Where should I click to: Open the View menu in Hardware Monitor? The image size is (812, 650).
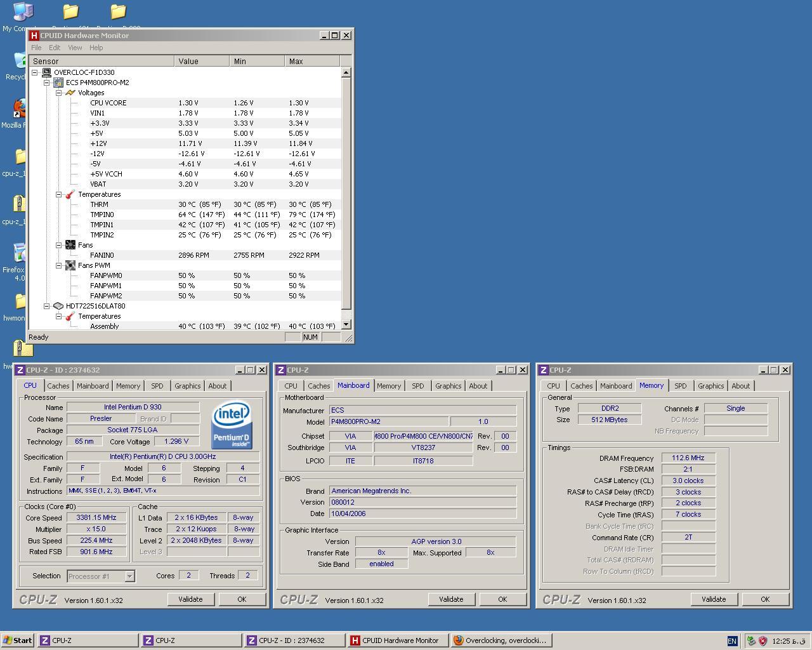(x=75, y=48)
